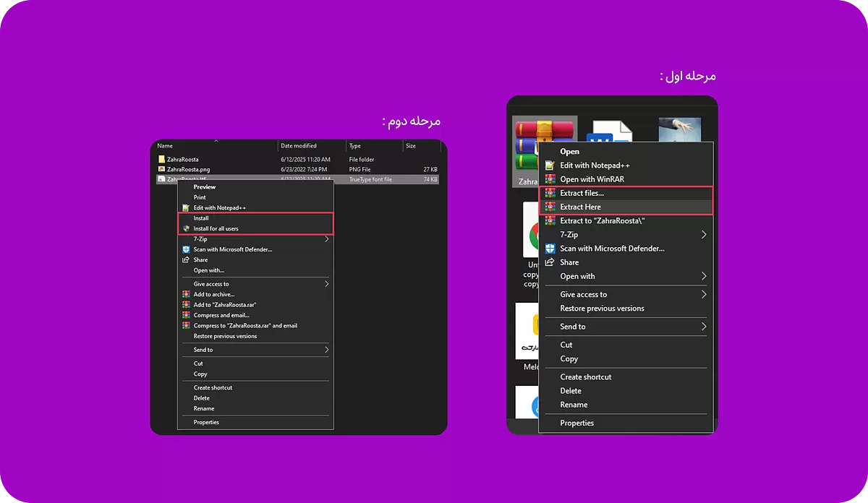Viewport: 868px width, 503px height.
Task: Click the "File folder" type cell
Action: [x=360, y=159]
